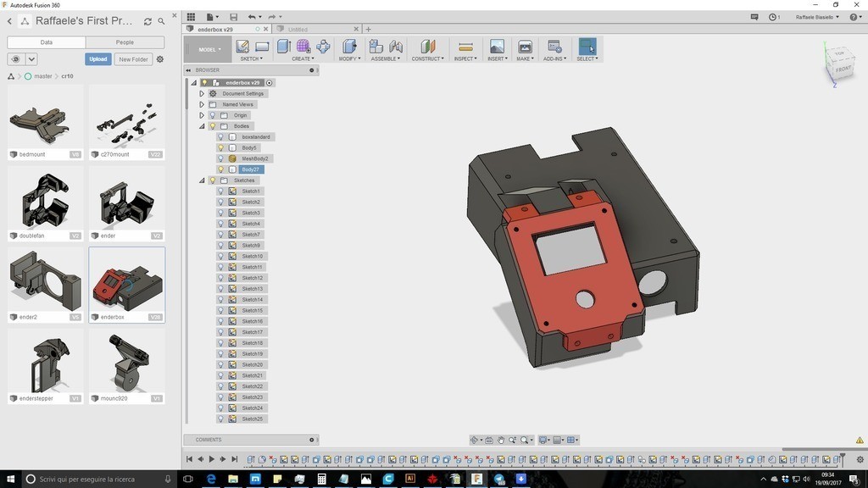Collapse the Sketches folder in browser
The image size is (868, 488).
[x=202, y=180]
